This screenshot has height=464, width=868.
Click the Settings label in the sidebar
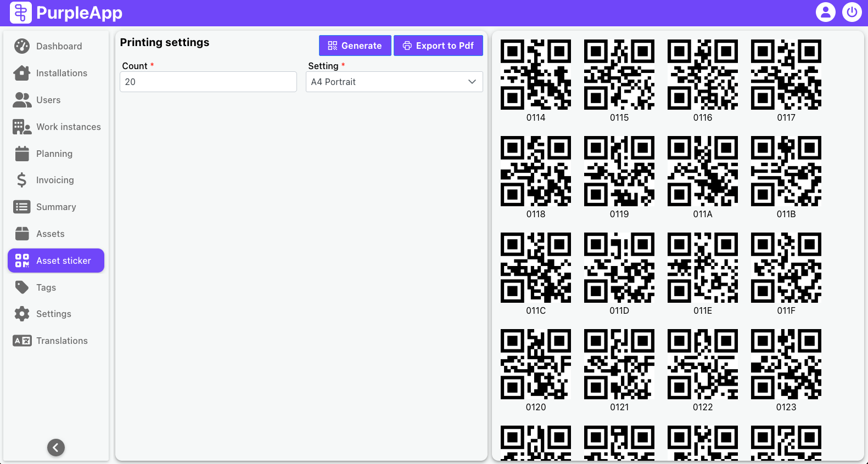coord(54,314)
